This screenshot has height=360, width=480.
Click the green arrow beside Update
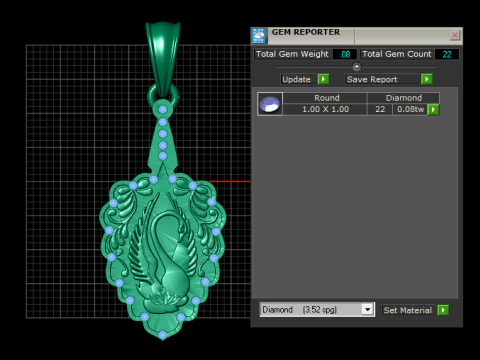pos(323,79)
